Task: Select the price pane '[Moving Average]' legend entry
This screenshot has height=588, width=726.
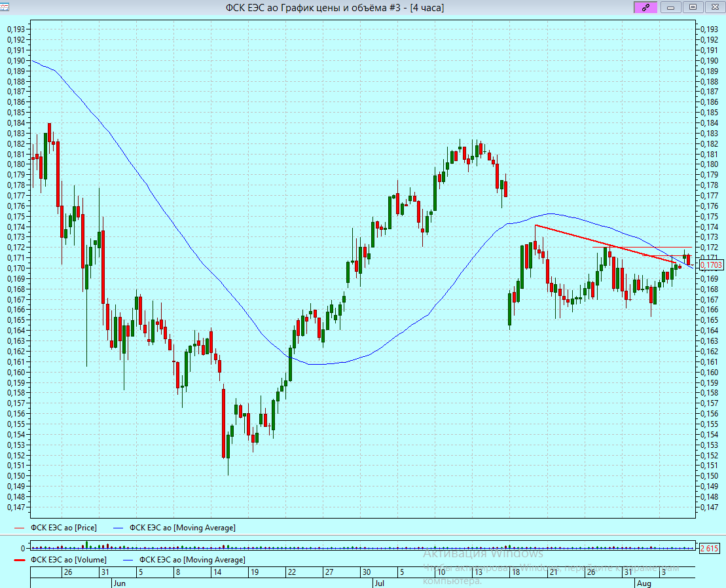Action: point(183,527)
